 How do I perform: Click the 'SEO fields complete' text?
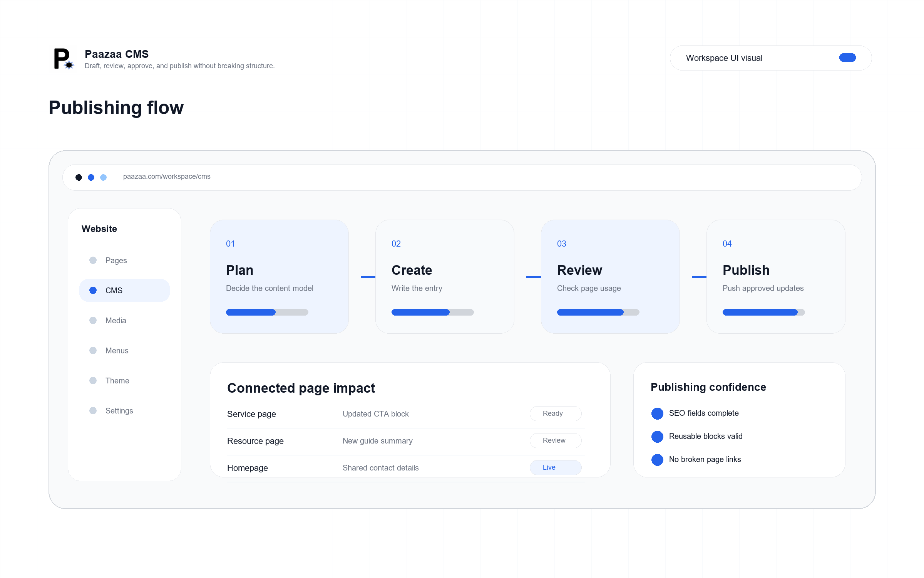tap(704, 413)
